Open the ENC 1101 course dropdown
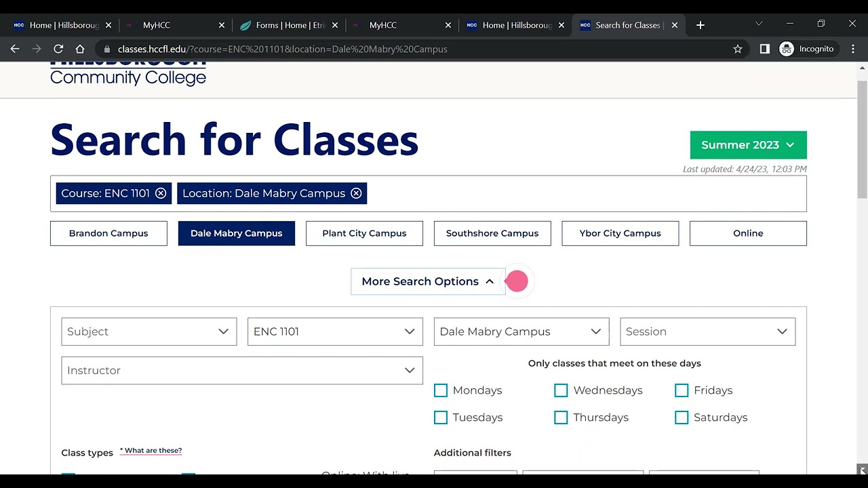868x488 pixels. pyautogui.click(x=335, y=331)
